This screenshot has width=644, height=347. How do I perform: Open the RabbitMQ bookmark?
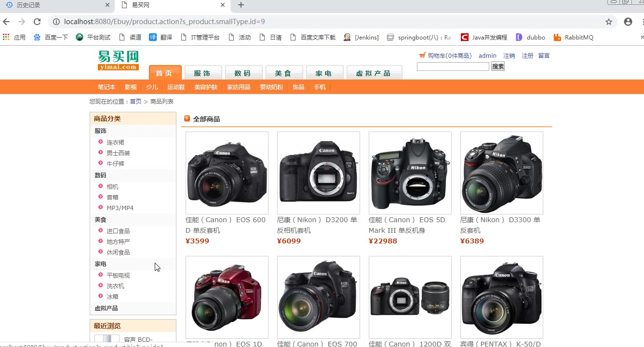pyautogui.click(x=574, y=37)
